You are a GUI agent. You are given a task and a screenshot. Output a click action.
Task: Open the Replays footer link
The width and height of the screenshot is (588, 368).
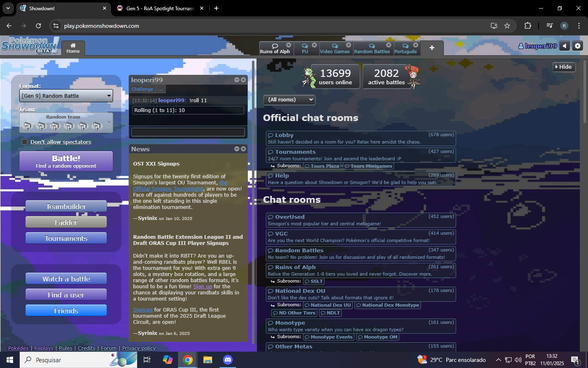(x=44, y=348)
